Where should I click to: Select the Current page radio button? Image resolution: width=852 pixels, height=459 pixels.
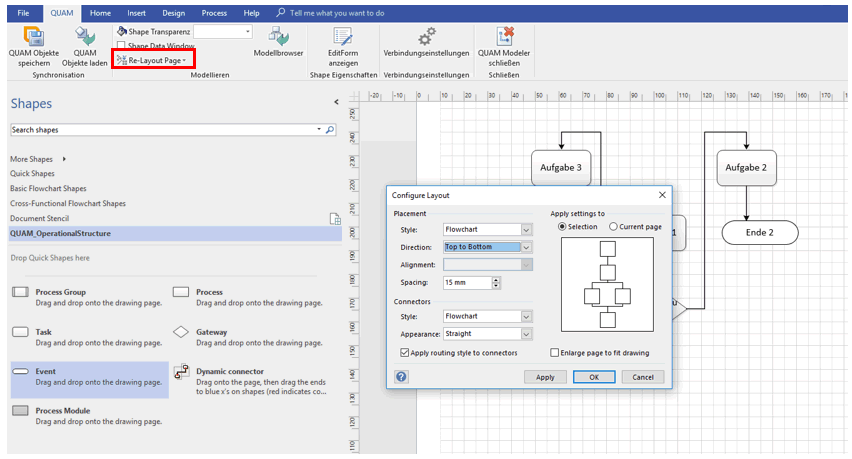[x=613, y=227]
